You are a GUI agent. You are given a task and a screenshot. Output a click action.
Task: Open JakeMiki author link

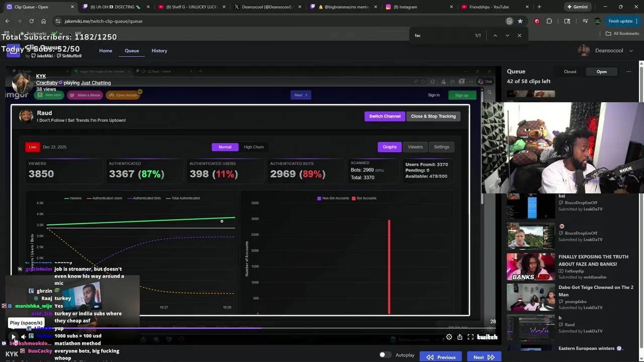coord(42,56)
